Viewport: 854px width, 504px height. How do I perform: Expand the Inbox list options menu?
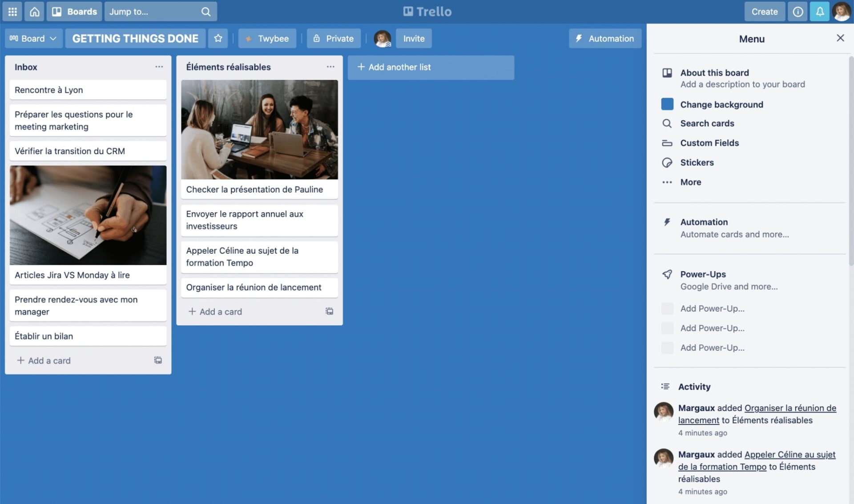[x=158, y=67]
